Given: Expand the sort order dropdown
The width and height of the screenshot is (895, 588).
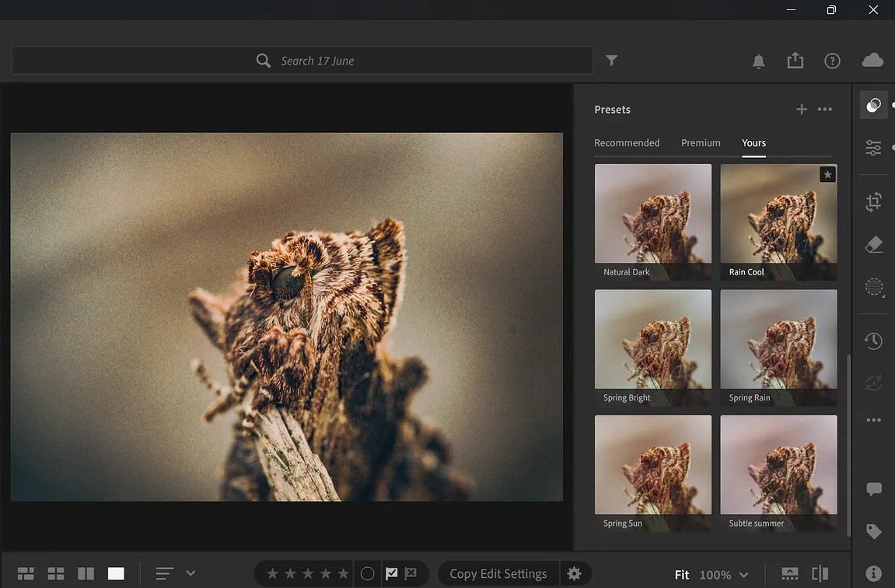Looking at the screenshot, I should [x=191, y=574].
